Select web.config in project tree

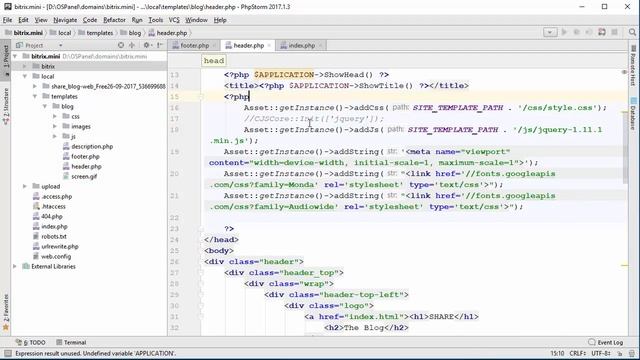click(56, 256)
